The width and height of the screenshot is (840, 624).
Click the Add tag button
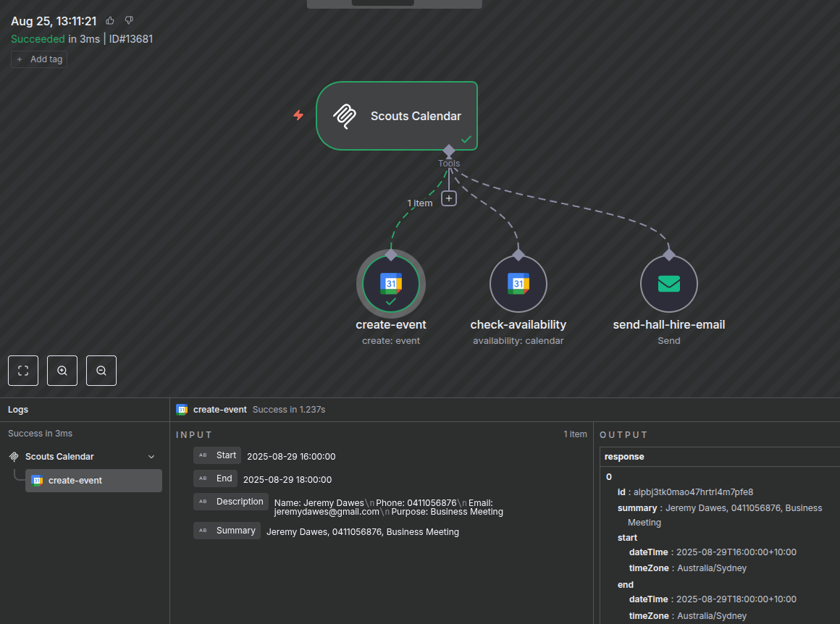coord(39,59)
